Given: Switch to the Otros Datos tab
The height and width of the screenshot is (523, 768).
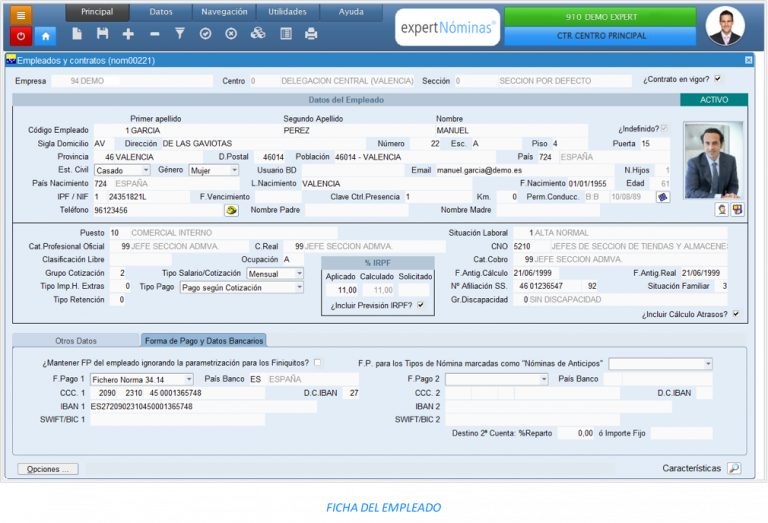Looking at the screenshot, I should coord(75,341).
